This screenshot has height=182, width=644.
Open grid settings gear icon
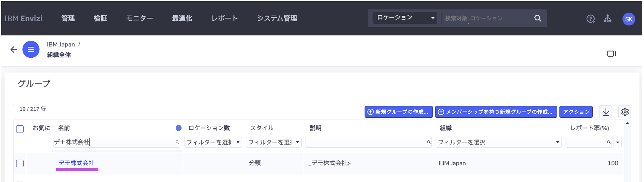[625, 112]
